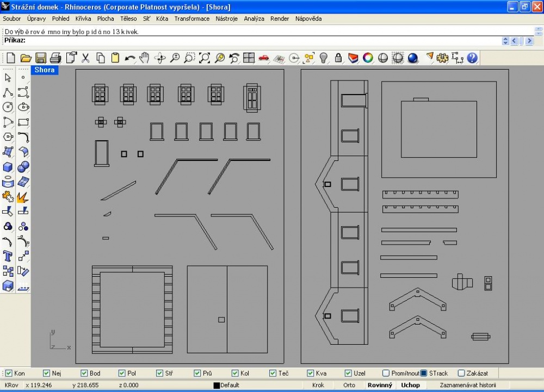The width and height of the screenshot is (544, 392).
Task: Open help with the question mark icon
Action: click(472, 58)
